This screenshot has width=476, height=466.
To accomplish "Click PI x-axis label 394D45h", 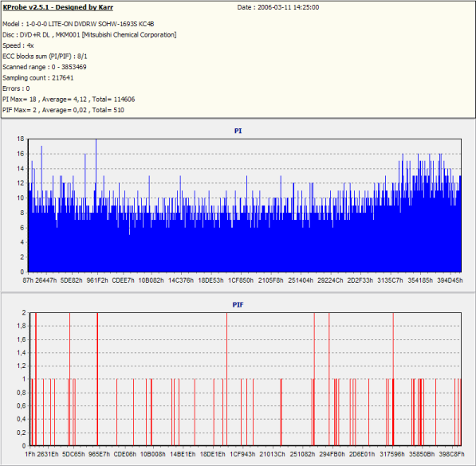I will click(450, 280).
